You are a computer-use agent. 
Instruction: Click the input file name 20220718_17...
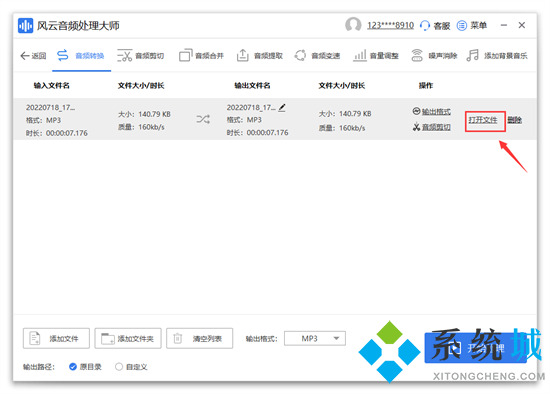[50, 107]
